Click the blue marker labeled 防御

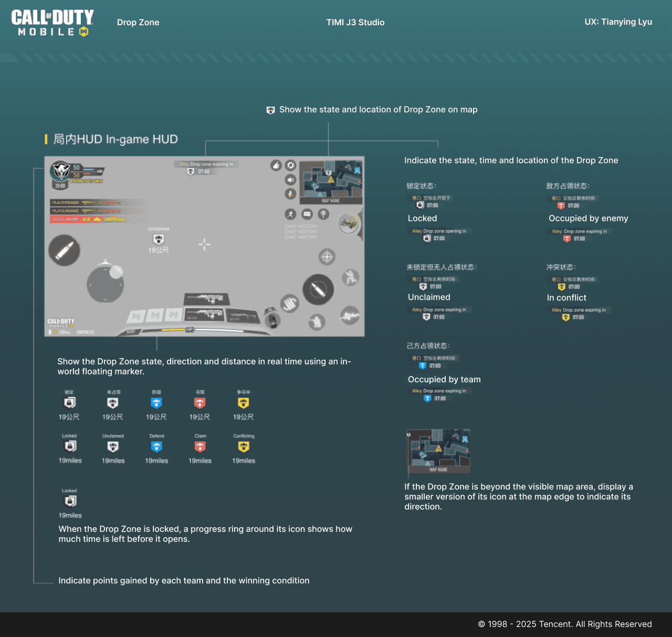(x=156, y=403)
